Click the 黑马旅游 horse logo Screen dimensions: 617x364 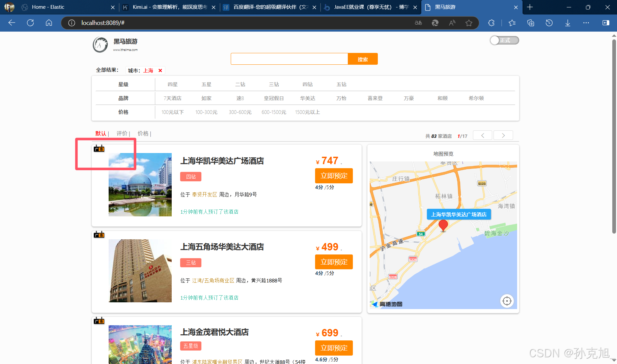pyautogui.click(x=101, y=44)
